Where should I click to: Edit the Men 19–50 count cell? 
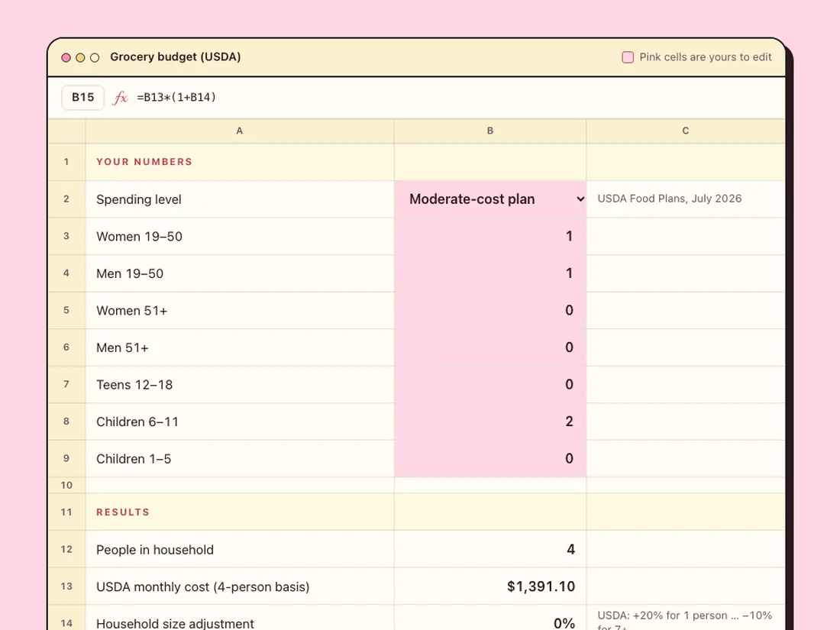point(490,273)
